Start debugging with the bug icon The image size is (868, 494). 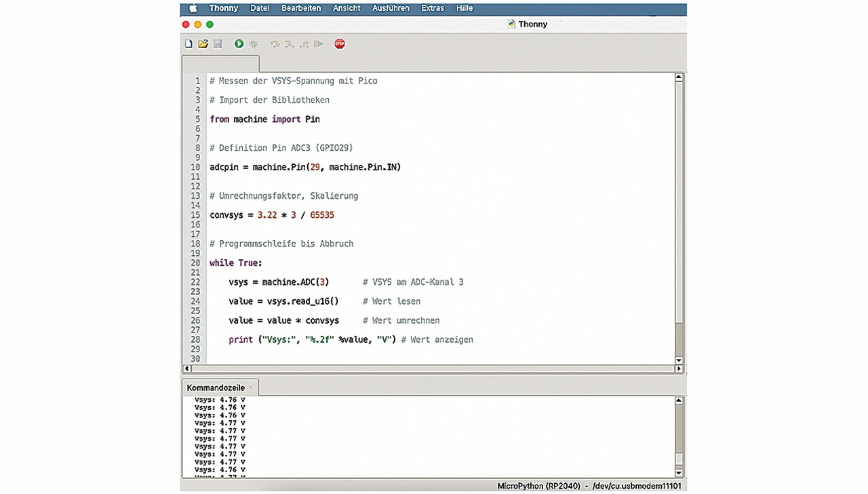[x=254, y=44]
